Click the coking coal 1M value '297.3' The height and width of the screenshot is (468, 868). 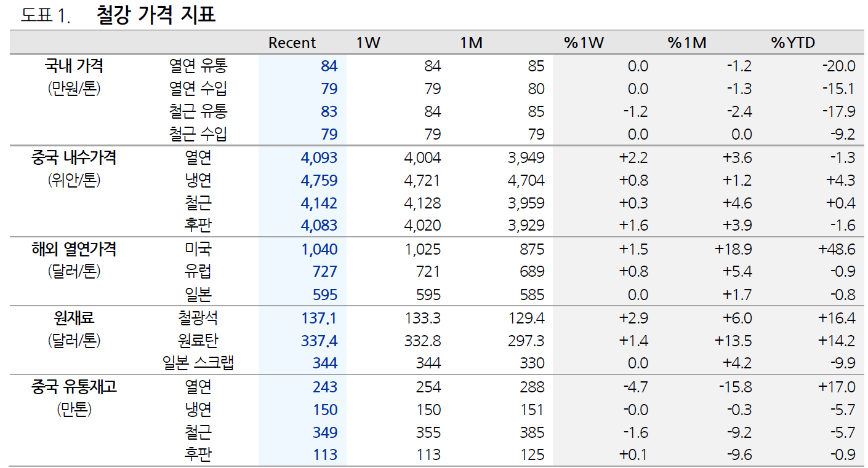(x=526, y=341)
